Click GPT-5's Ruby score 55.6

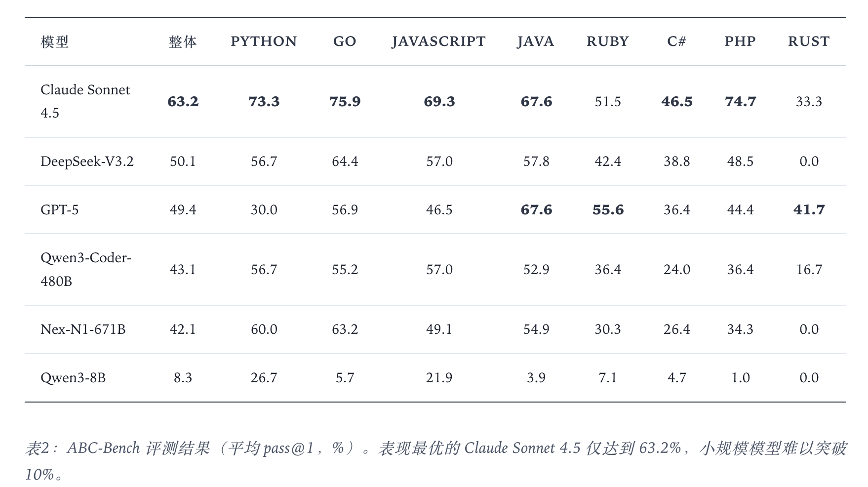click(608, 210)
